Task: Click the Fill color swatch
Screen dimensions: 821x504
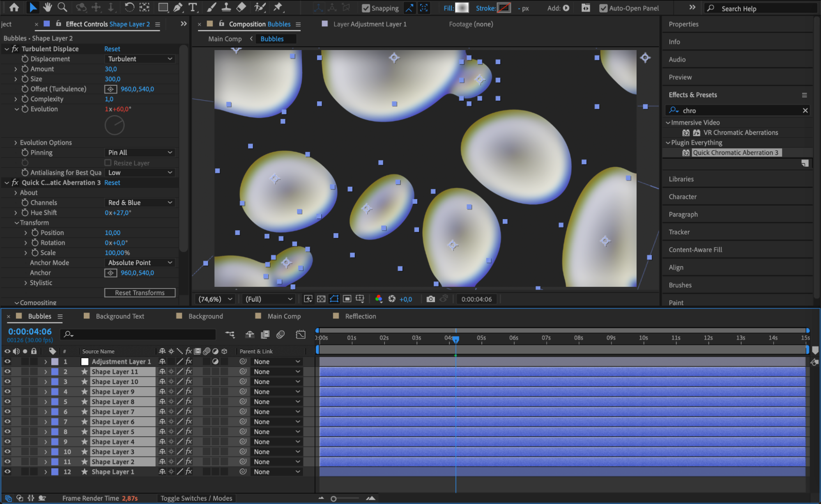Action: pyautogui.click(x=462, y=8)
